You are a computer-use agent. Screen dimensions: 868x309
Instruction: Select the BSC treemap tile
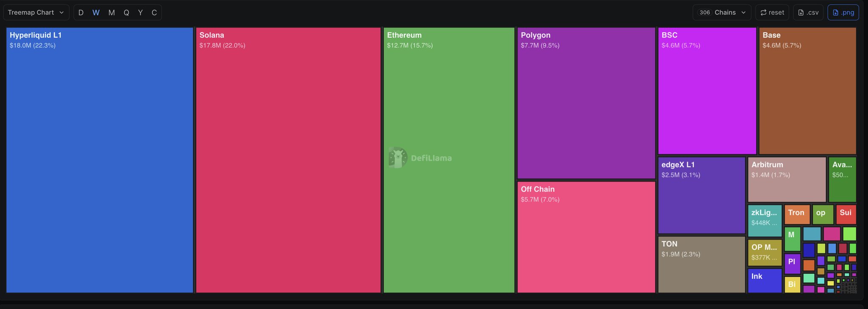[707, 91]
